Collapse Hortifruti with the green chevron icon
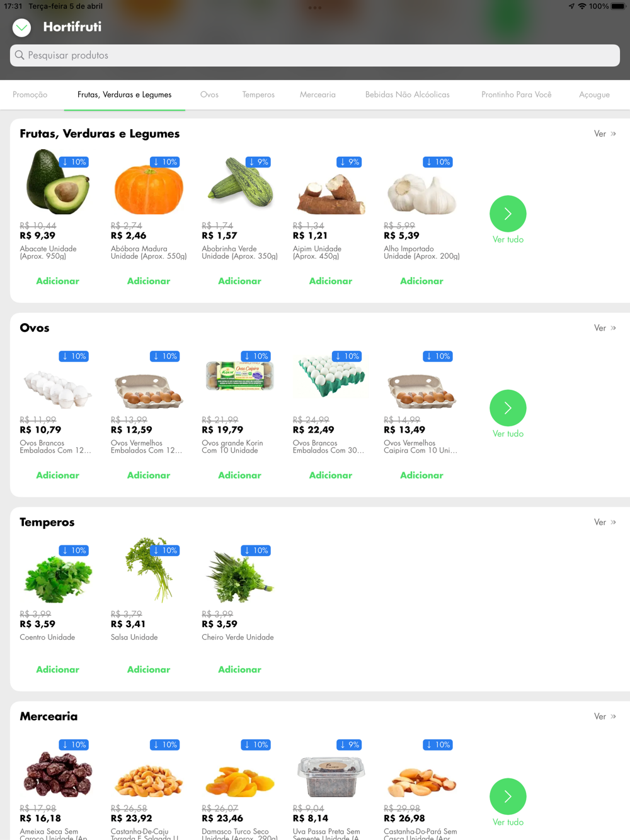630x840 pixels. tap(21, 27)
